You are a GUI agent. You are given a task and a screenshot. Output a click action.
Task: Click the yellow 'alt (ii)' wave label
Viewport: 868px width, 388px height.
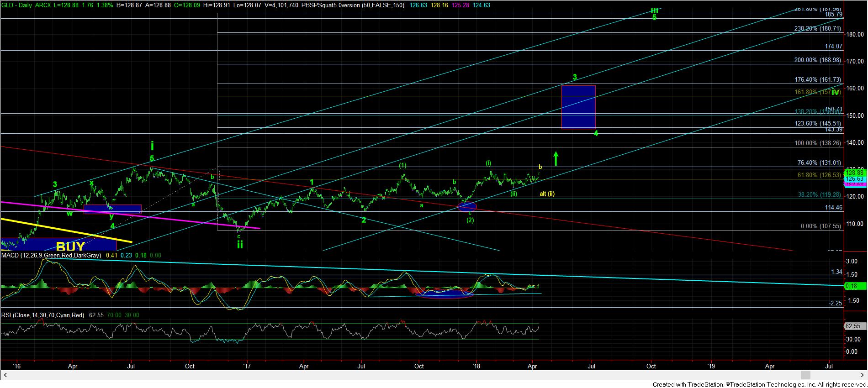click(547, 194)
